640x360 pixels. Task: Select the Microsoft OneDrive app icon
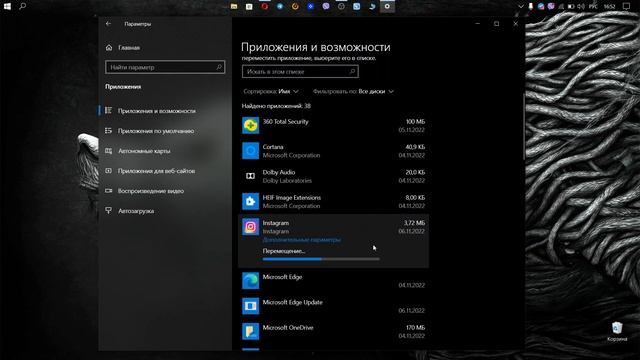251,331
